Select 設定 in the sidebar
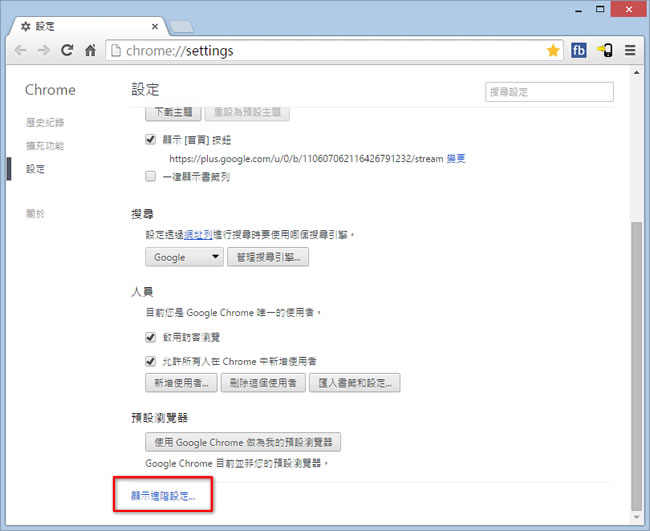This screenshot has height=531, width=650. point(35,169)
